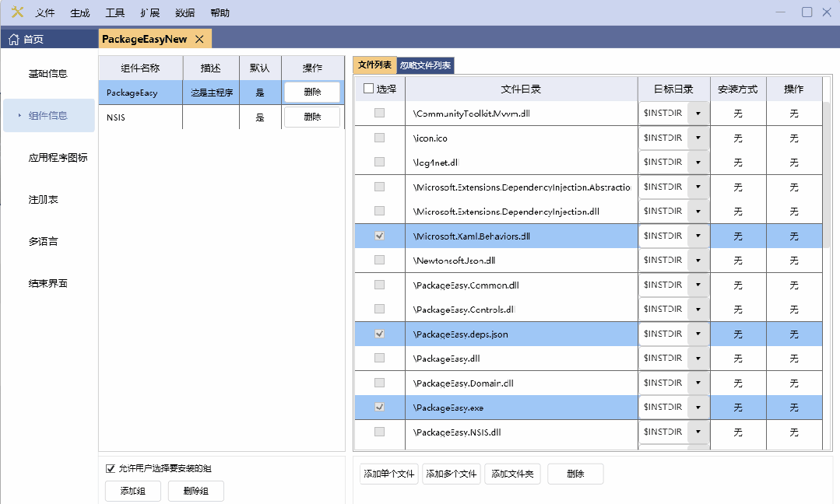The image size is (840, 504).
Task: Check the PackageEasy.NSIS.dll row checkbox
Action: coord(379,431)
